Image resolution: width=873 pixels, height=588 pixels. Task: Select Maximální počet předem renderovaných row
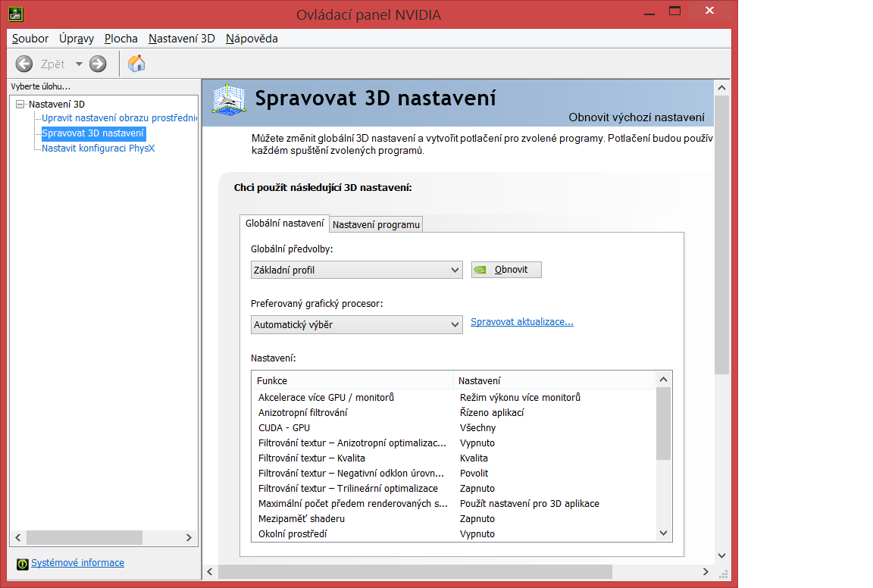[454, 503]
